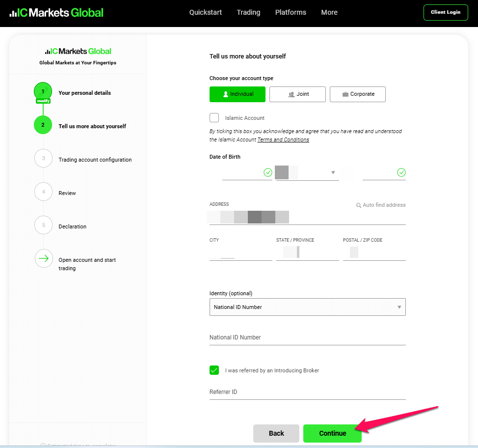Click the City input field
This screenshot has width=478, height=448.
click(x=241, y=253)
